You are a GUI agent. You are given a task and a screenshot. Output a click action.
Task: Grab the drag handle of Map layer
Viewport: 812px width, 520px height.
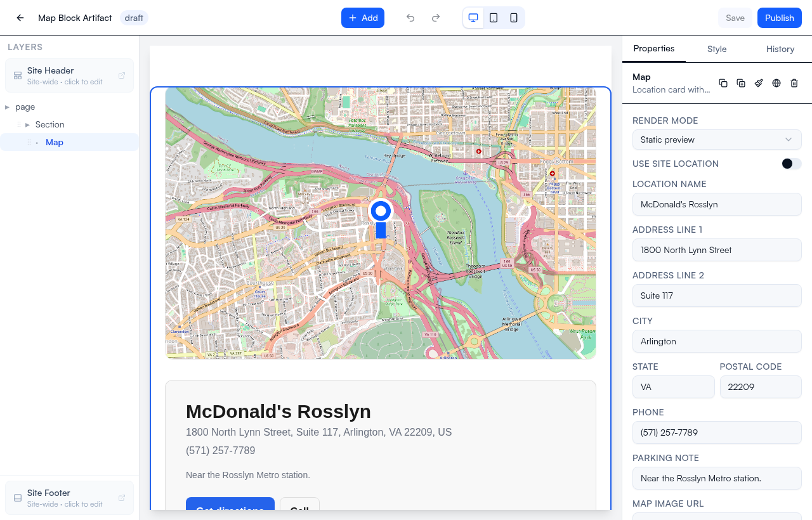29,142
